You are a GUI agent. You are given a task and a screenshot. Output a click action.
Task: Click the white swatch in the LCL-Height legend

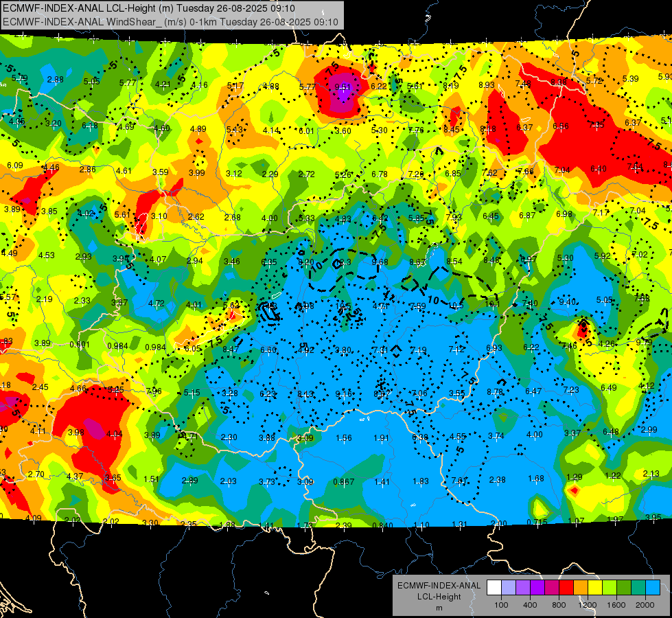[x=495, y=588]
